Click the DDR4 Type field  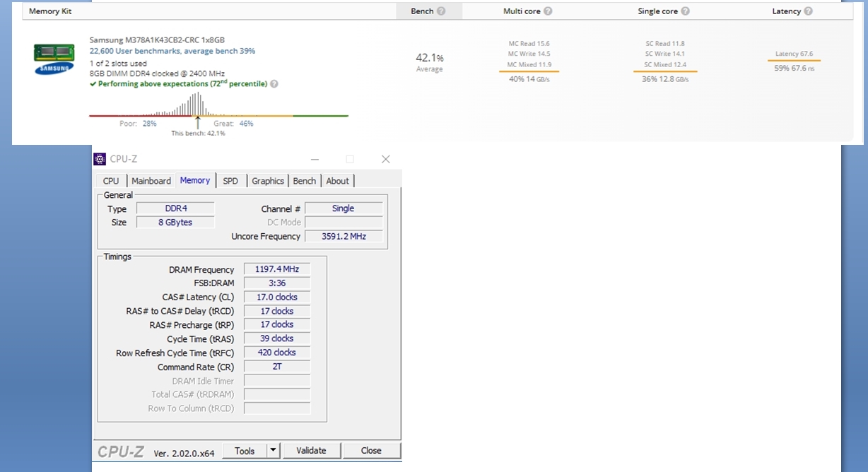pyautogui.click(x=175, y=208)
